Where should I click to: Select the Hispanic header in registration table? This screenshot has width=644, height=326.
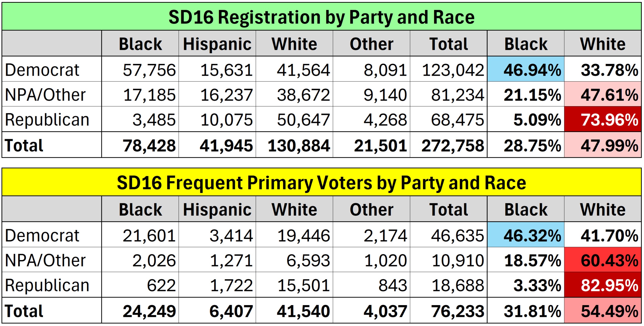[217, 44]
